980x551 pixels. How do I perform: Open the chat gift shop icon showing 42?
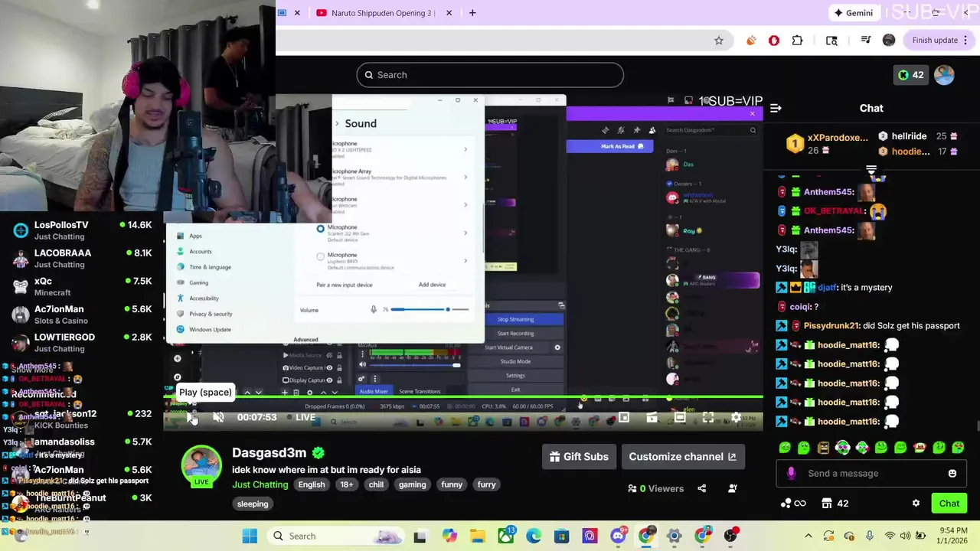pos(835,504)
